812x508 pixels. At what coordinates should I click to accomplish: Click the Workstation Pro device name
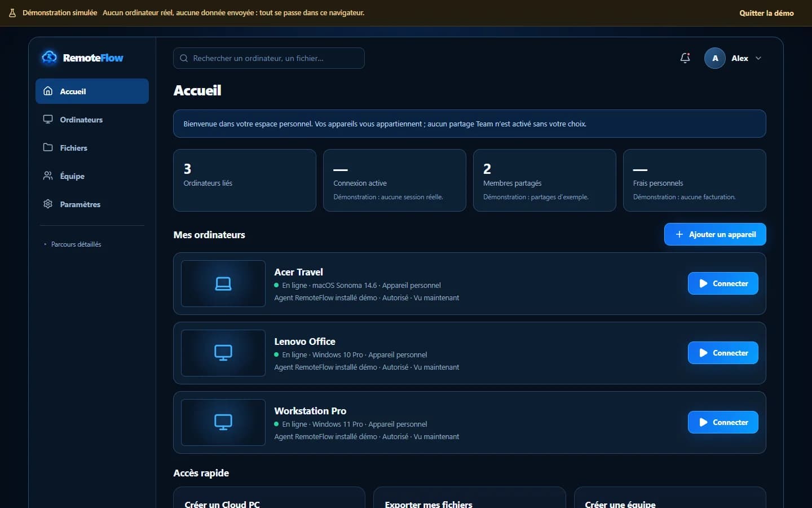(x=310, y=411)
